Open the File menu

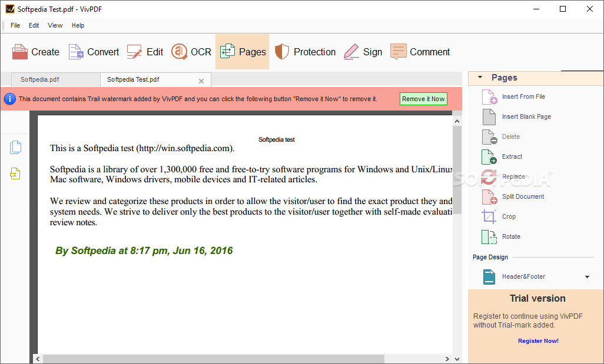tap(15, 25)
